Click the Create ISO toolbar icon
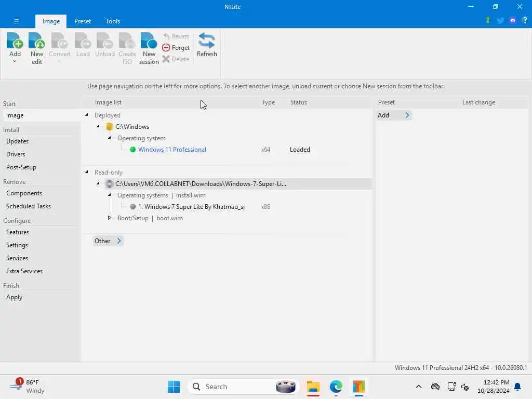 click(x=127, y=41)
